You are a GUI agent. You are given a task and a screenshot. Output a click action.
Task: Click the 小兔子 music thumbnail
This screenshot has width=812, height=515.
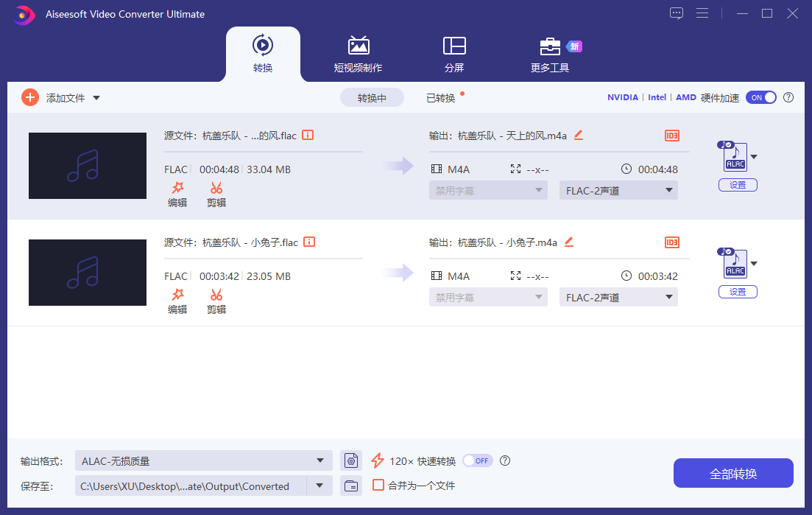(x=87, y=272)
